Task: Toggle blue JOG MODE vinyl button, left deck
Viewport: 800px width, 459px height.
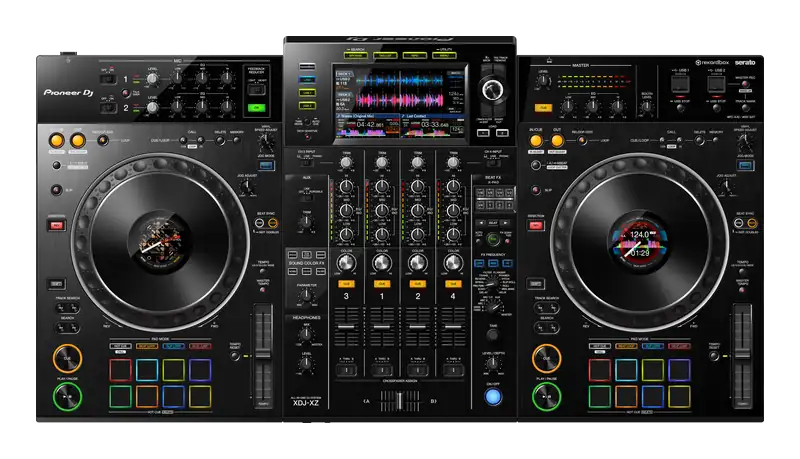Action: (x=266, y=165)
